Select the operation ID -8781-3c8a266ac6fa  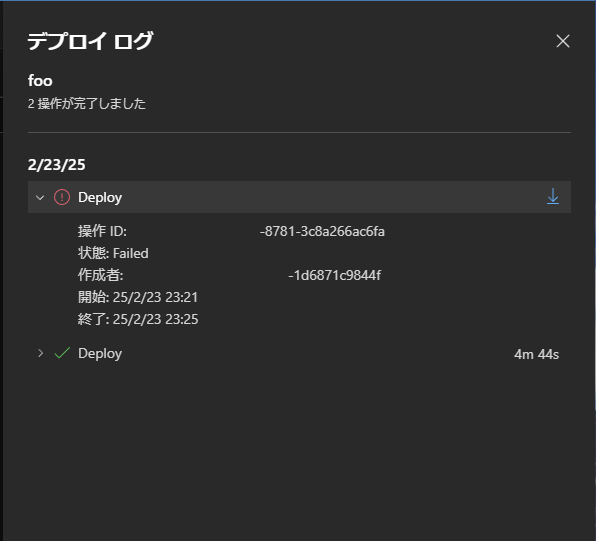click(322, 231)
